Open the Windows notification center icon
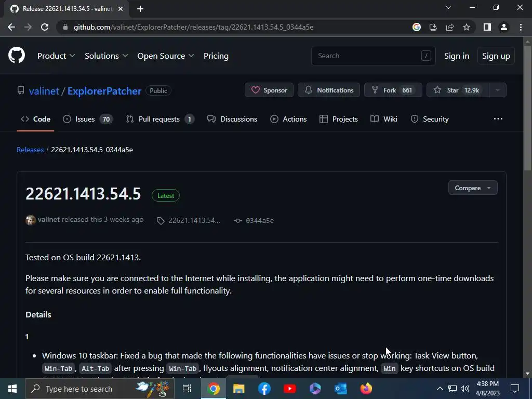 point(515,389)
